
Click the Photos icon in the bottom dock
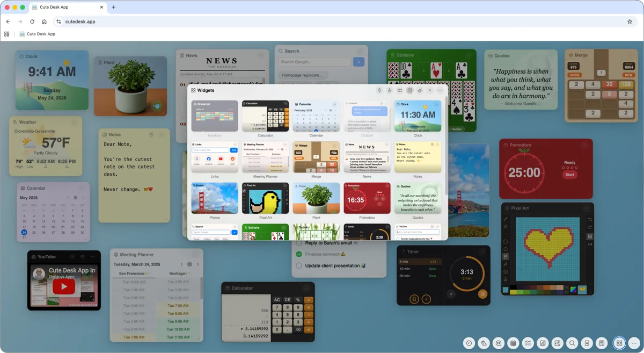[x=558, y=343]
